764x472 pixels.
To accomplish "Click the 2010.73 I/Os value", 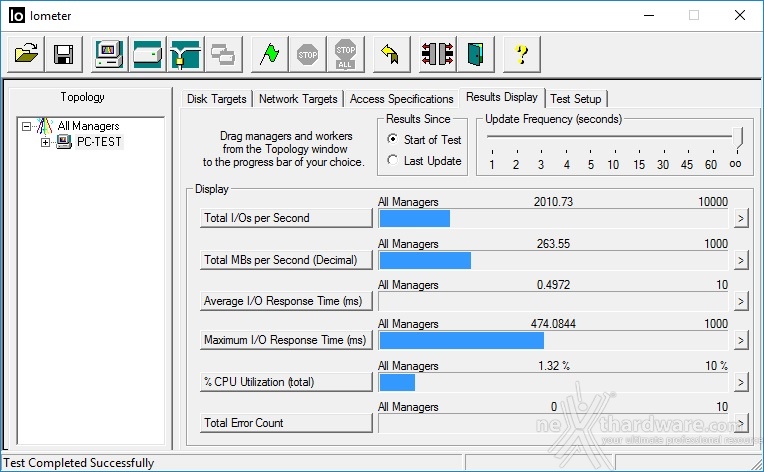I will tap(553, 202).
